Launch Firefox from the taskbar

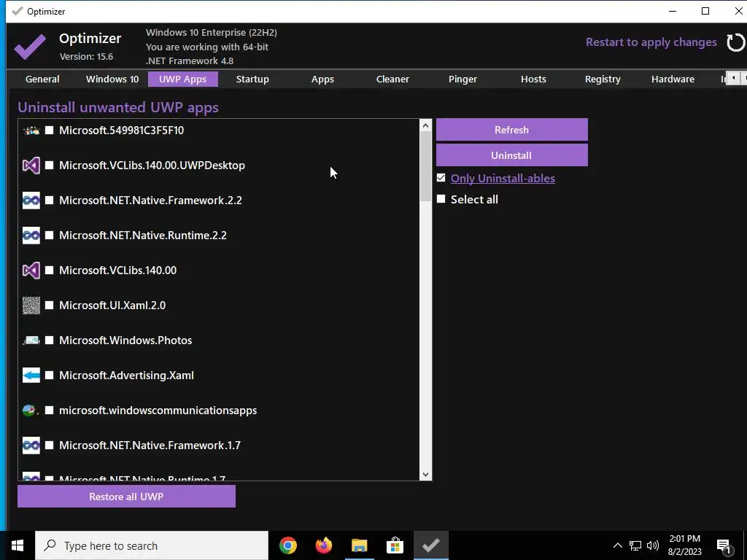pos(324,545)
